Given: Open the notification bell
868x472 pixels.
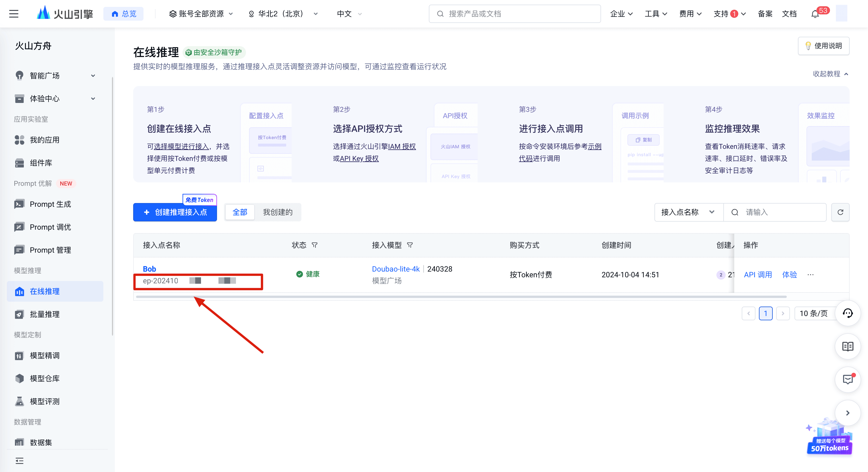Looking at the screenshot, I should pos(815,14).
